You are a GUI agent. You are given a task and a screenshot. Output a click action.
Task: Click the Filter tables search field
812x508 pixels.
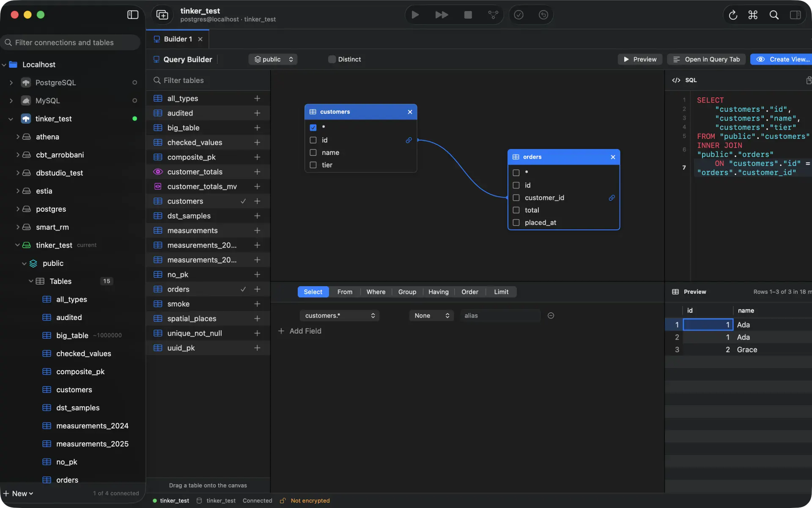click(x=208, y=80)
